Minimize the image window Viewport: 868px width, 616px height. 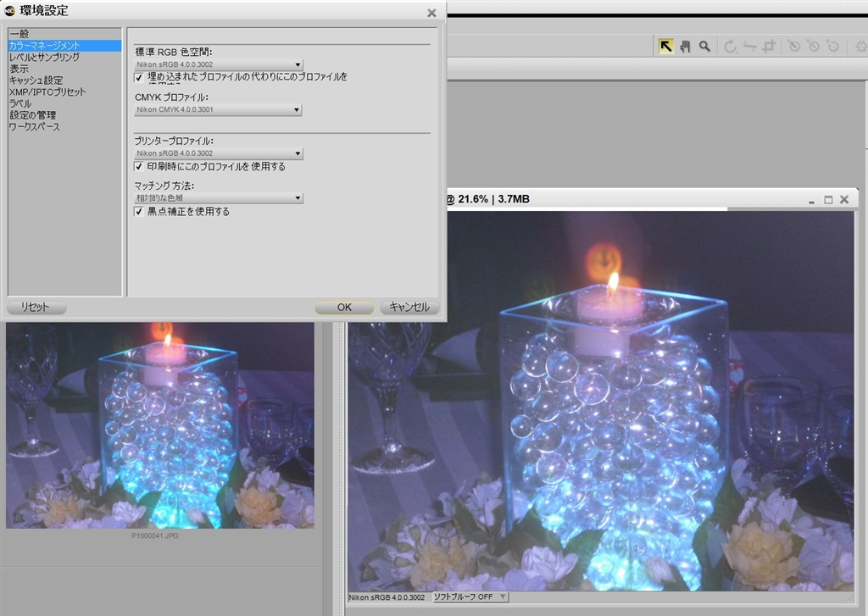coord(811,200)
